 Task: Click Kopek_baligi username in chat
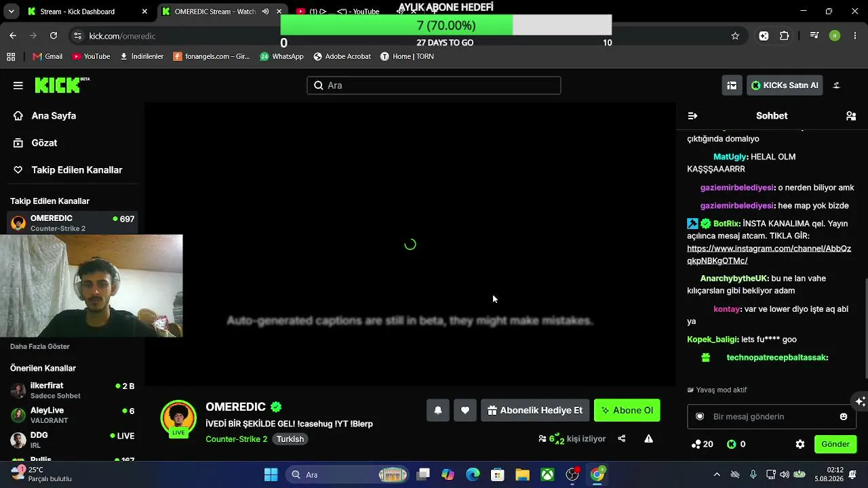712,340
